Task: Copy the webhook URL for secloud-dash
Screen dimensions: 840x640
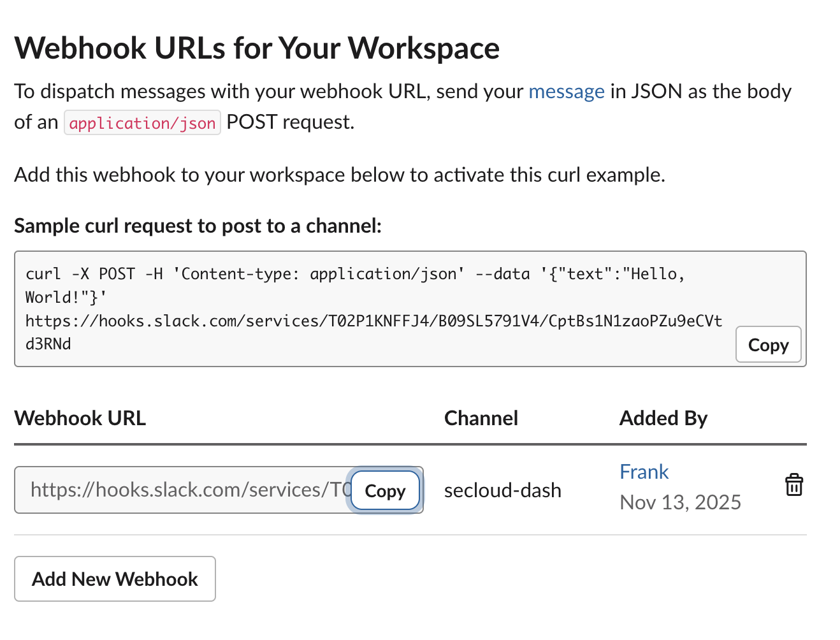Action: click(x=385, y=491)
